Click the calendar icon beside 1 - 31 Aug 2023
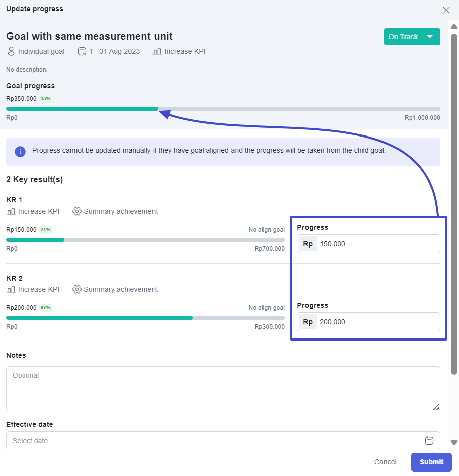Image resolution: width=459 pixels, height=476 pixels. pos(82,51)
